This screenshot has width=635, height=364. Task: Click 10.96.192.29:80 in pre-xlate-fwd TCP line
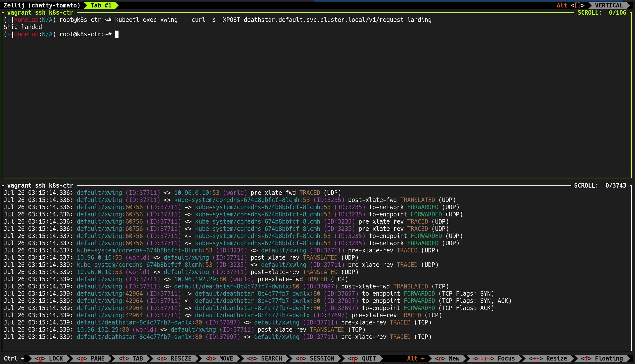click(x=200, y=279)
